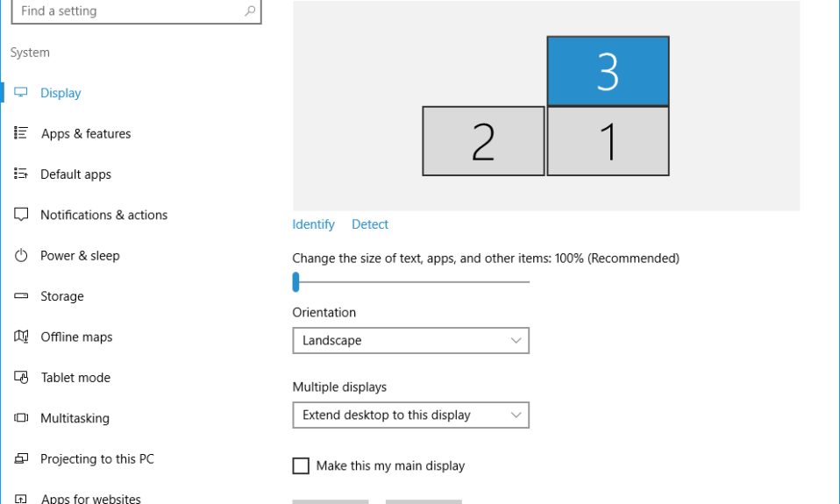This screenshot has width=840, height=504.
Task: Enable Make this my main display checkbox
Action: coord(301,466)
